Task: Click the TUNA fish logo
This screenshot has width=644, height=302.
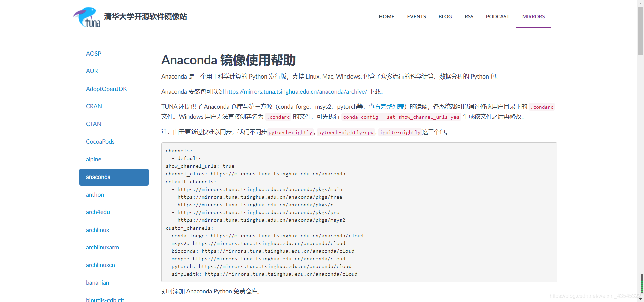Action: pos(87,17)
